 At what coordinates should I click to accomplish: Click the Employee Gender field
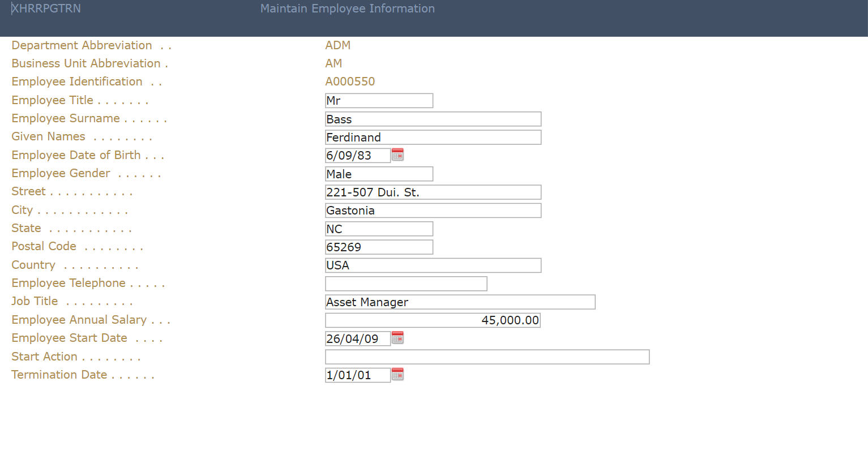[x=379, y=174]
